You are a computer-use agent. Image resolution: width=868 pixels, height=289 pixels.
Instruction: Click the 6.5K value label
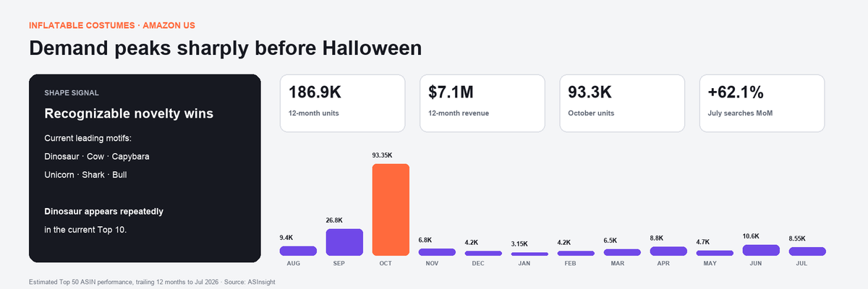[610, 241]
